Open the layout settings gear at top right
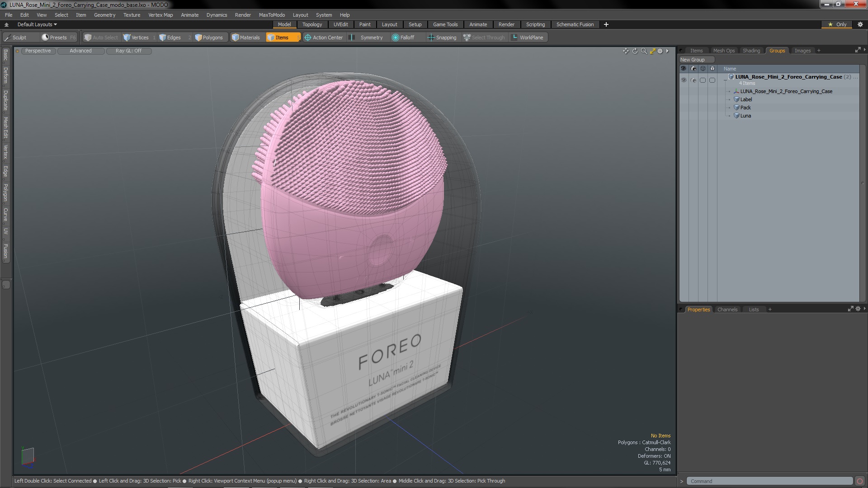 860,24
